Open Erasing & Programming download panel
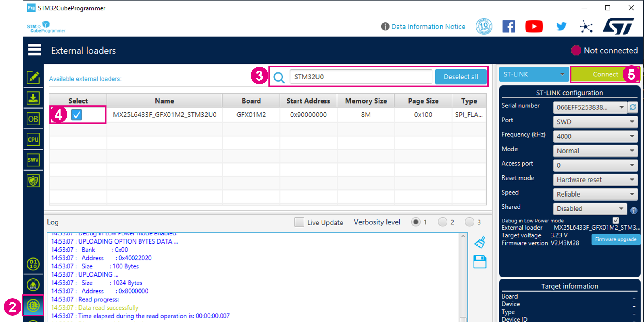This screenshot has height=324, width=644. click(33, 98)
